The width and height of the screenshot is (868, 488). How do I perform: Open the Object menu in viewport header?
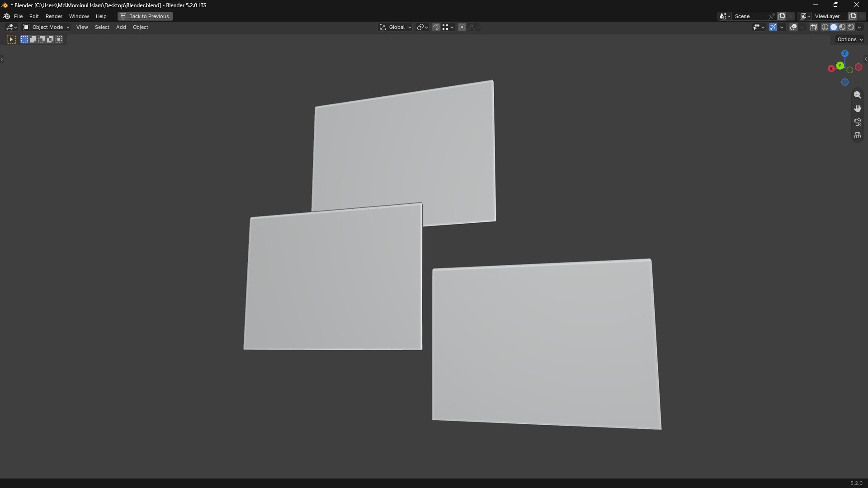point(140,28)
